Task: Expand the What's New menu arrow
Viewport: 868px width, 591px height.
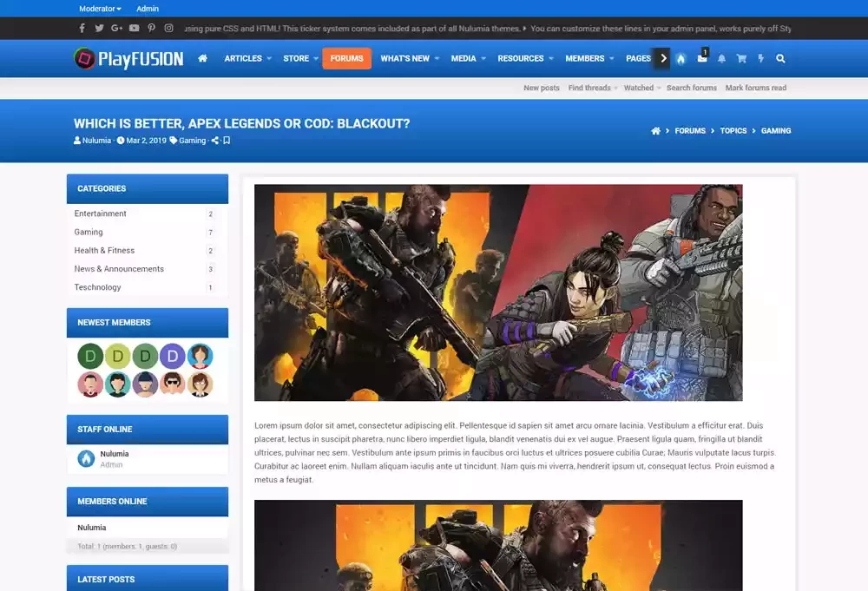Action: (437, 58)
